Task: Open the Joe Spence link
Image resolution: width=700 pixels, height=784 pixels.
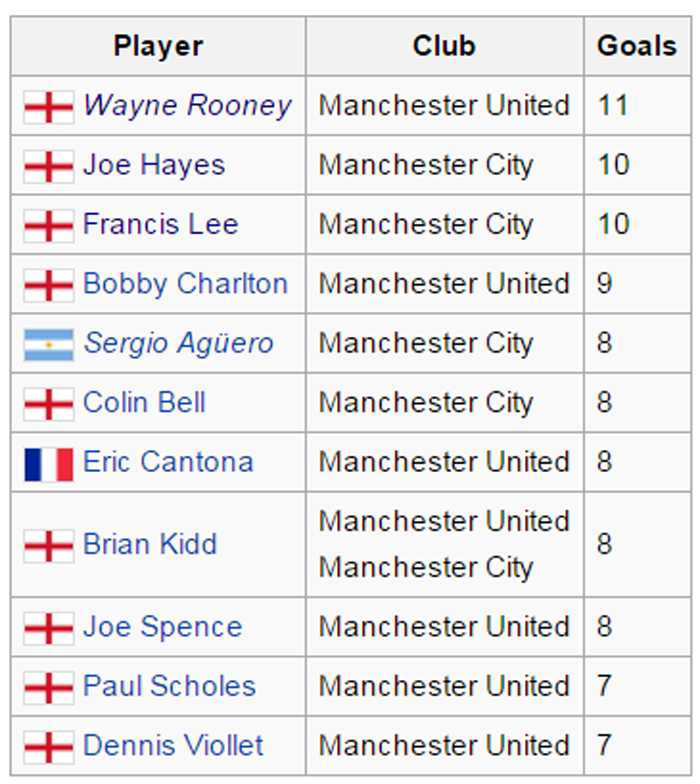Action: [162, 628]
